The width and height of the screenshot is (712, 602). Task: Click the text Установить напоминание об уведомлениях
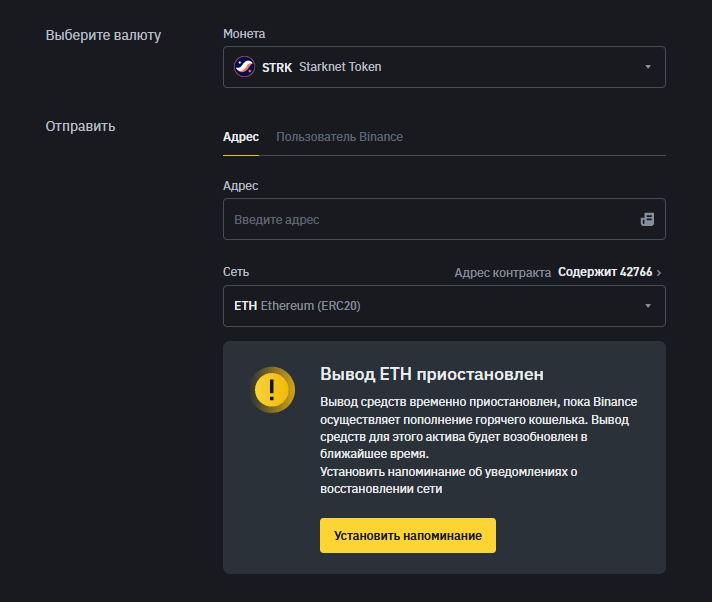point(442,472)
